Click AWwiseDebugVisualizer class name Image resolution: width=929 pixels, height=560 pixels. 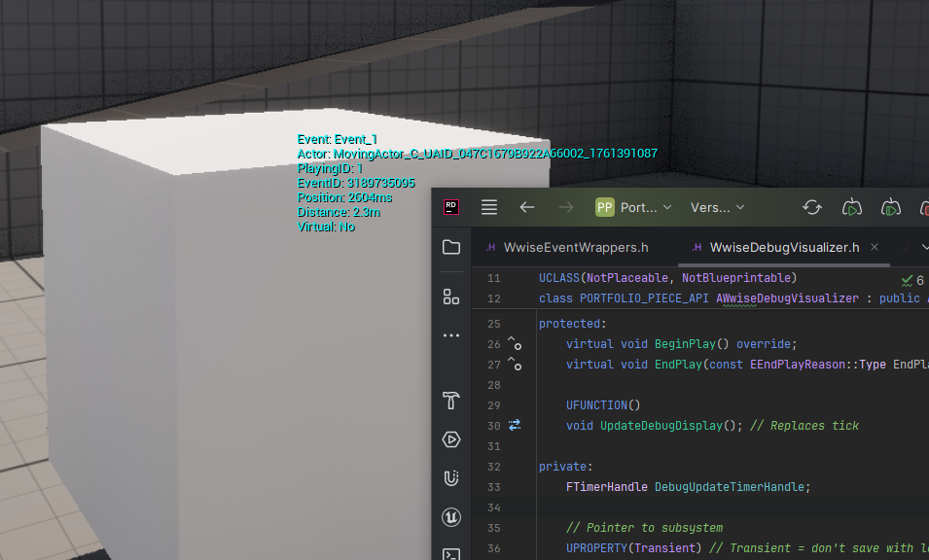coord(787,298)
